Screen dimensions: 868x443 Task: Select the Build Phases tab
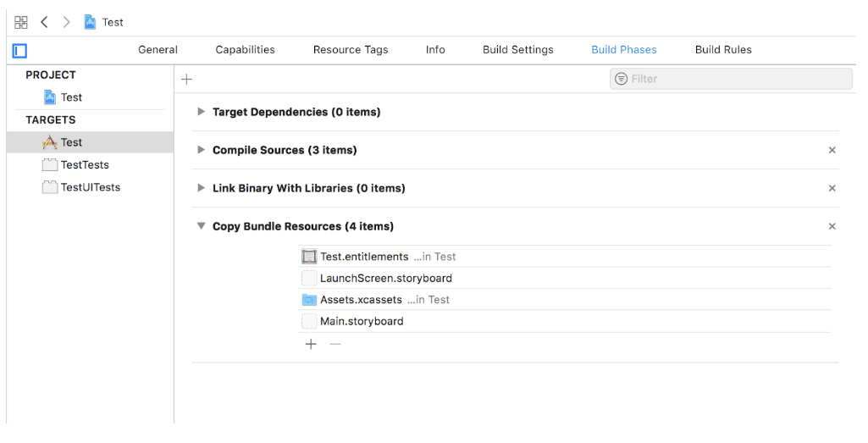coord(624,50)
